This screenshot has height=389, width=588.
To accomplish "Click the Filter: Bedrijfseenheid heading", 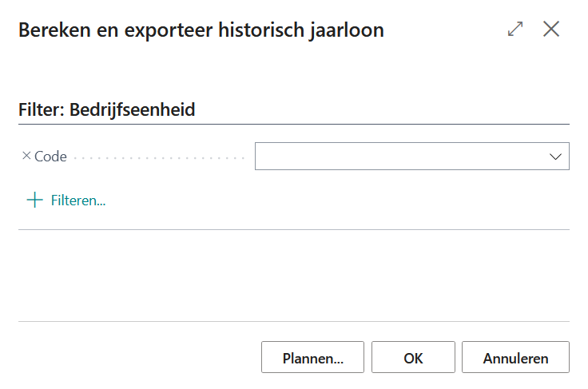I will (x=107, y=110).
